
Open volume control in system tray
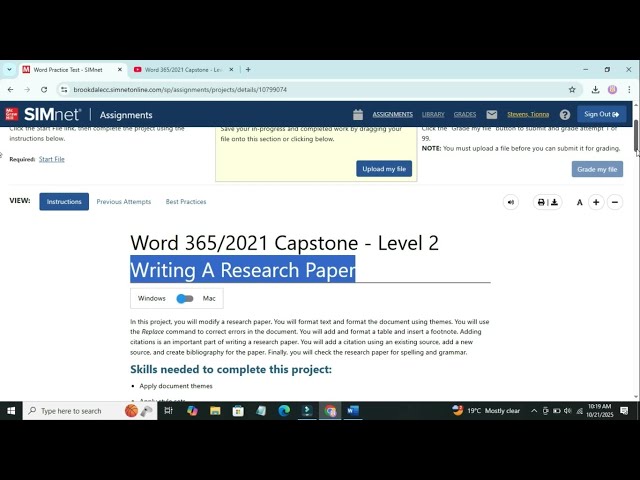tap(567, 411)
